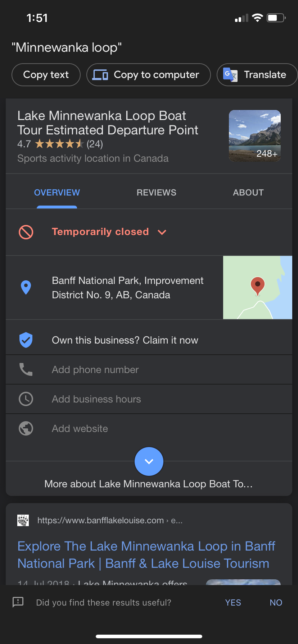Expand More about Lake Minnewanka Loop Boat text
The width and height of the screenshot is (298, 644).
click(x=149, y=484)
